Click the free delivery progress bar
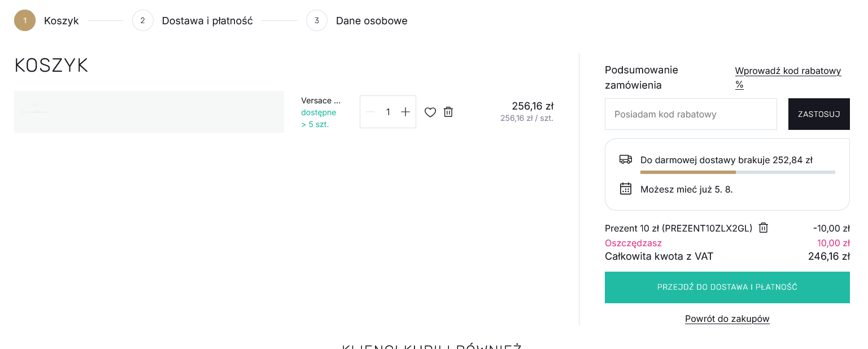This screenshot has width=868, height=349. pyautogui.click(x=738, y=172)
